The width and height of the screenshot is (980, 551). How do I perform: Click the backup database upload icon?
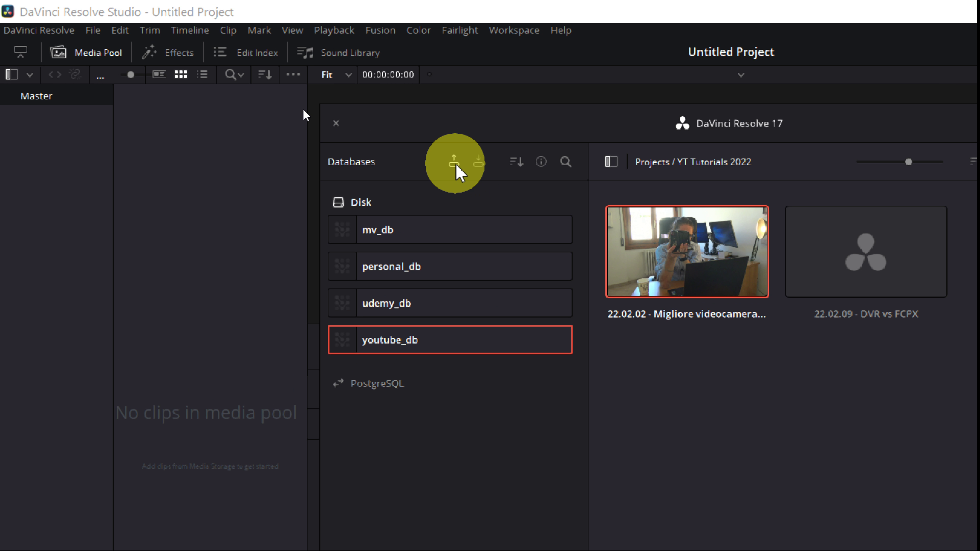[454, 161]
